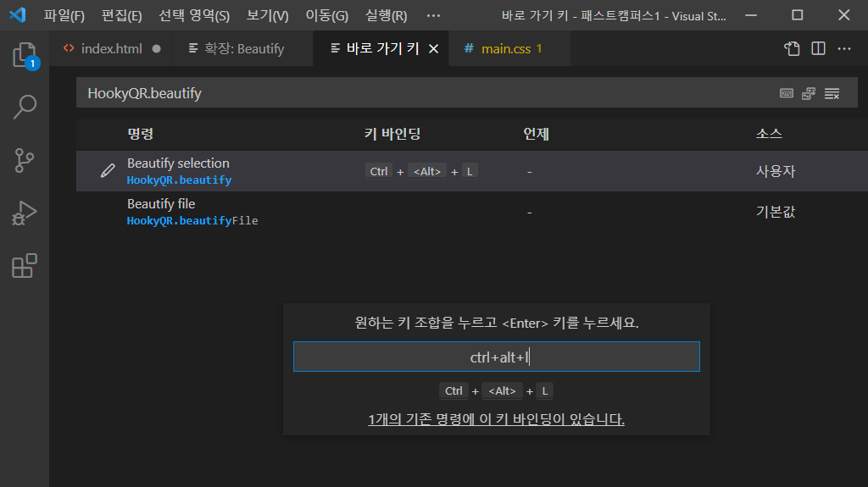Open the 보기(V) menu
The height and width of the screenshot is (487, 868).
coord(267,15)
